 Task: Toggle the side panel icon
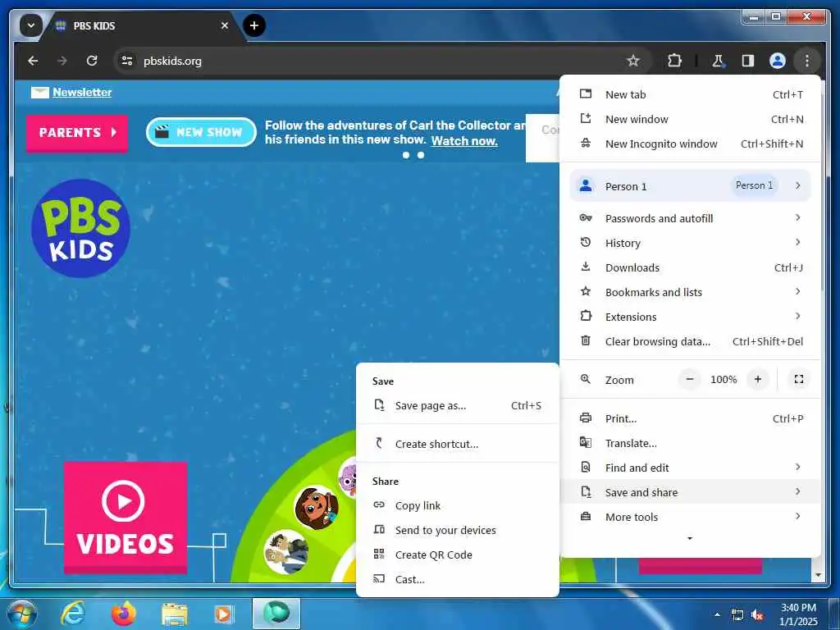(x=748, y=61)
